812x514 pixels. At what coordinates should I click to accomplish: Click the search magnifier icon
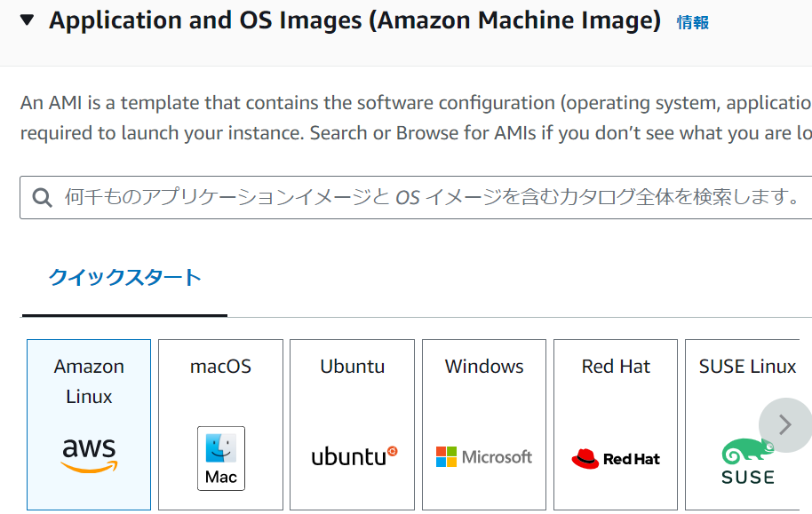pos(42,197)
